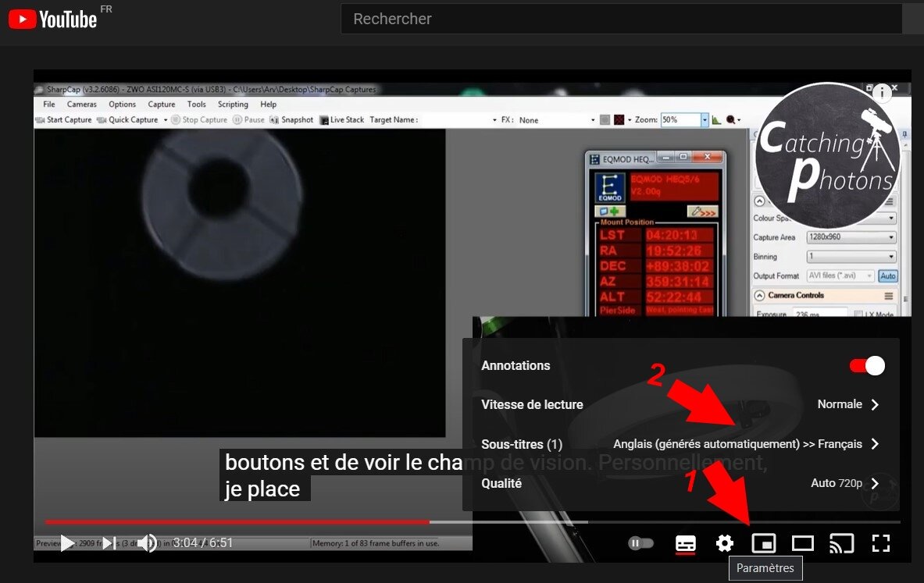This screenshot has width=924, height=583.
Task: Open the Capture menu in SharpCap
Action: (x=162, y=105)
